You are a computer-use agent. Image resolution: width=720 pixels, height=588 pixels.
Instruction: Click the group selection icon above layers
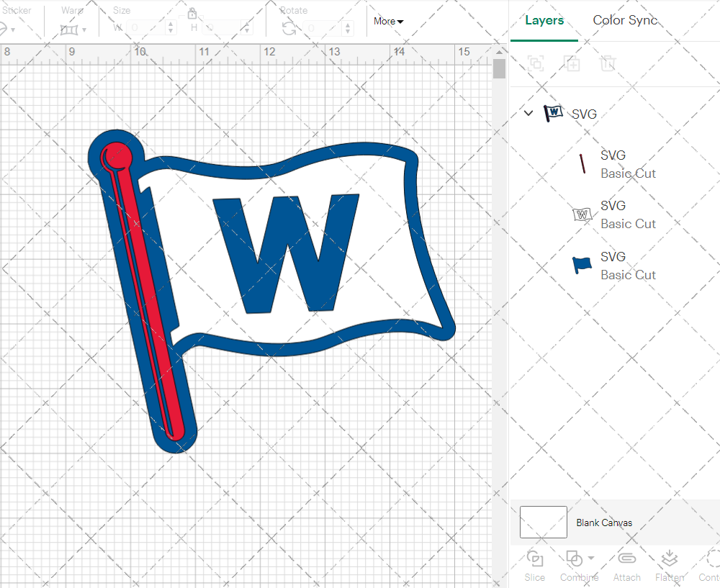[535, 63]
